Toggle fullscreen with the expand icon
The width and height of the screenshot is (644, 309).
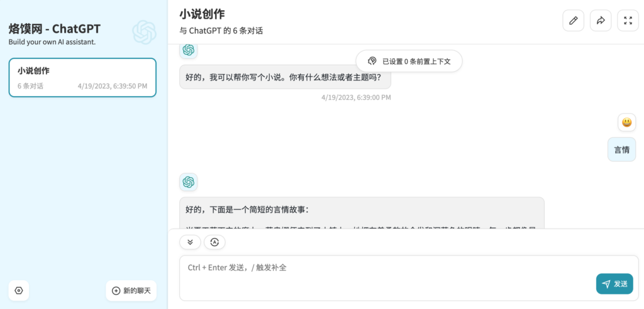tap(628, 21)
